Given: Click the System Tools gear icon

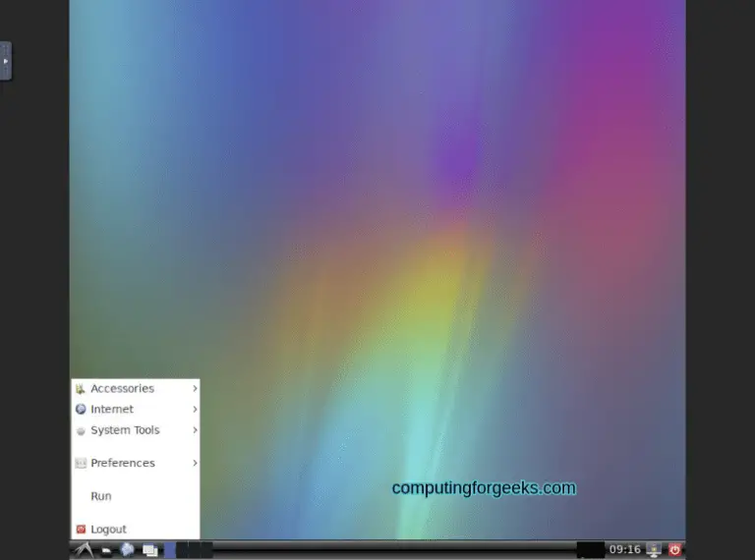Looking at the screenshot, I should coord(81,430).
